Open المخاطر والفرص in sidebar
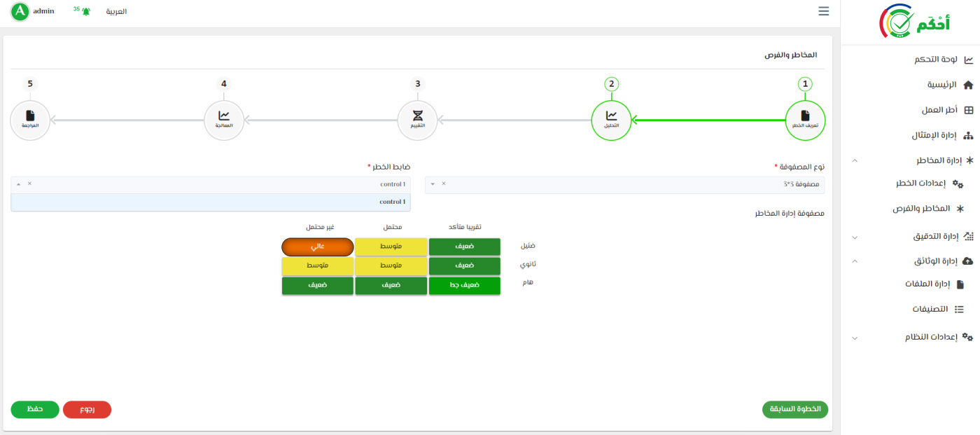This screenshot has width=980, height=435. 921,209
